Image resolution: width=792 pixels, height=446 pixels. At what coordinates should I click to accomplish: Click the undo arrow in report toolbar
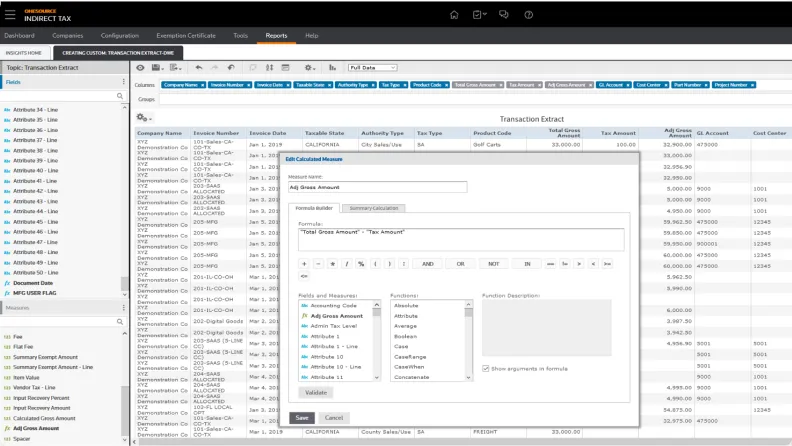click(x=199, y=67)
